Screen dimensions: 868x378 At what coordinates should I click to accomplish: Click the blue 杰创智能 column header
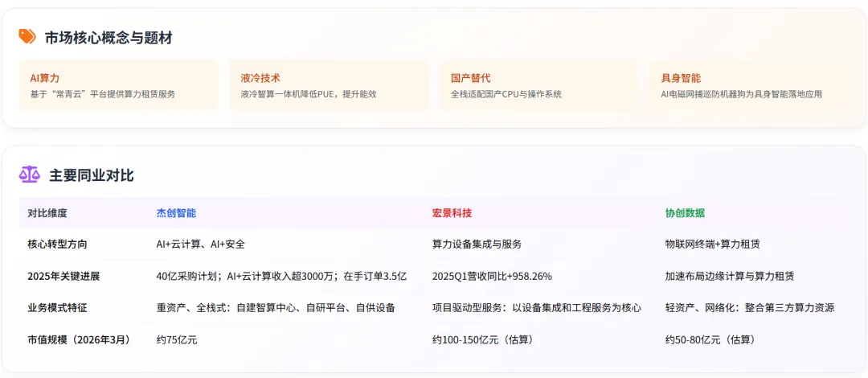[176, 213]
